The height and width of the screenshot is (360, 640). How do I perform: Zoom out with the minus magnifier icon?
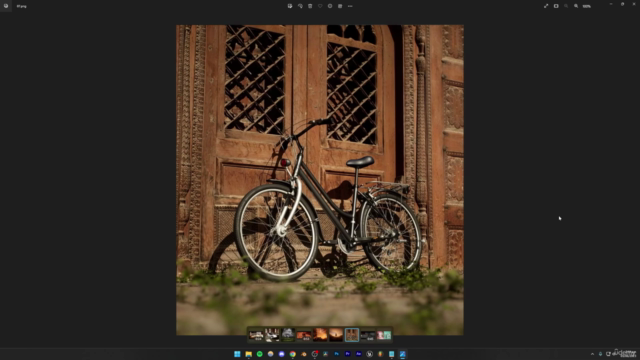point(566,6)
